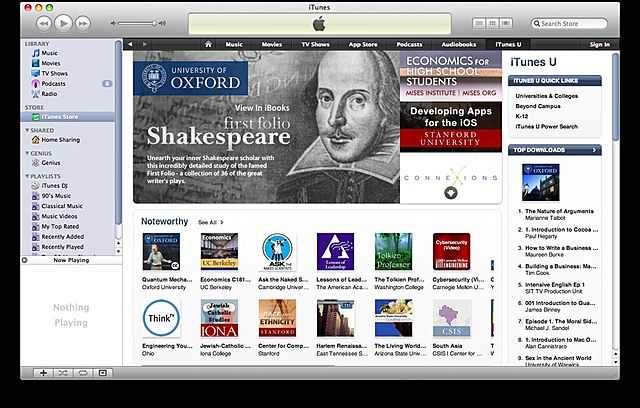The image size is (640, 408).
Task: Open iTunes U Power Search link
Action: pyautogui.click(x=547, y=126)
